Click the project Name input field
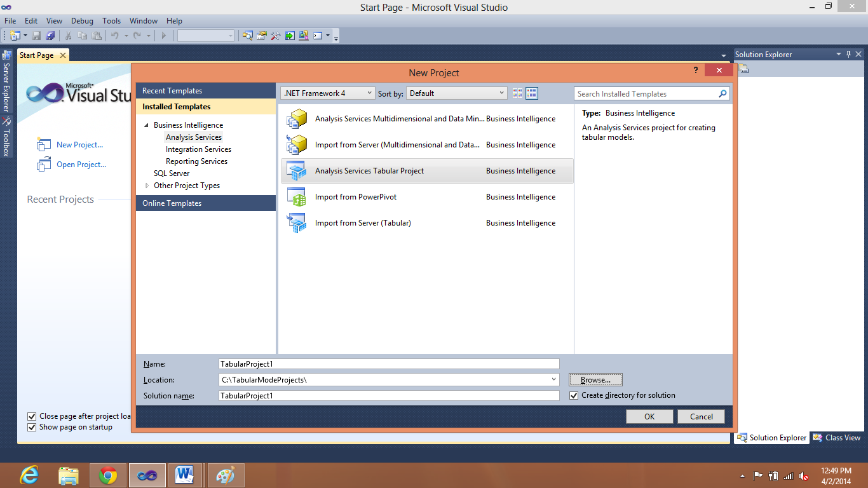The height and width of the screenshot is (488, 868). [x=389, y=364]
